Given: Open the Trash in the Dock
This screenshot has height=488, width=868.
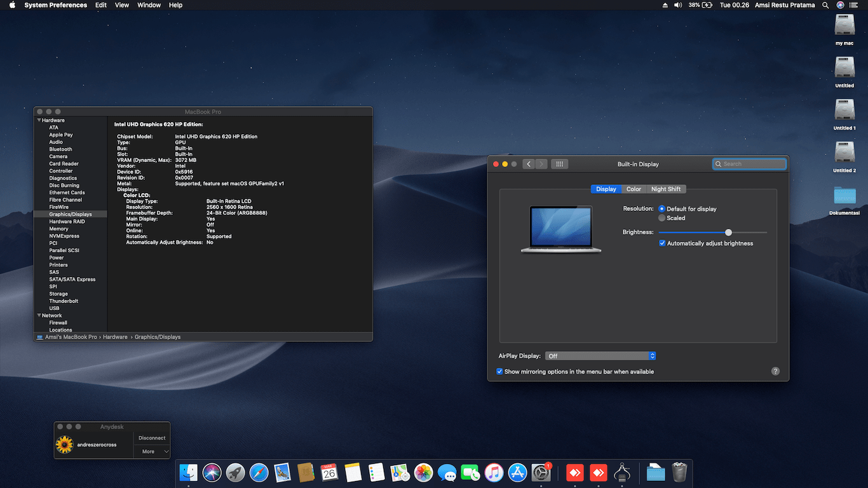Looking at the screenshot, I should [679, 473].
